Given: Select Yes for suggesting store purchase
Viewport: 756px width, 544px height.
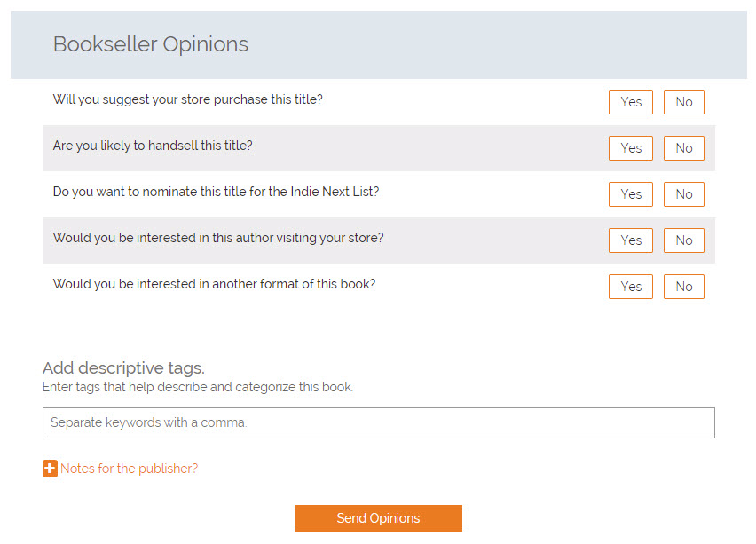Looking at the screenshot, I should click(x=631, y=102).
